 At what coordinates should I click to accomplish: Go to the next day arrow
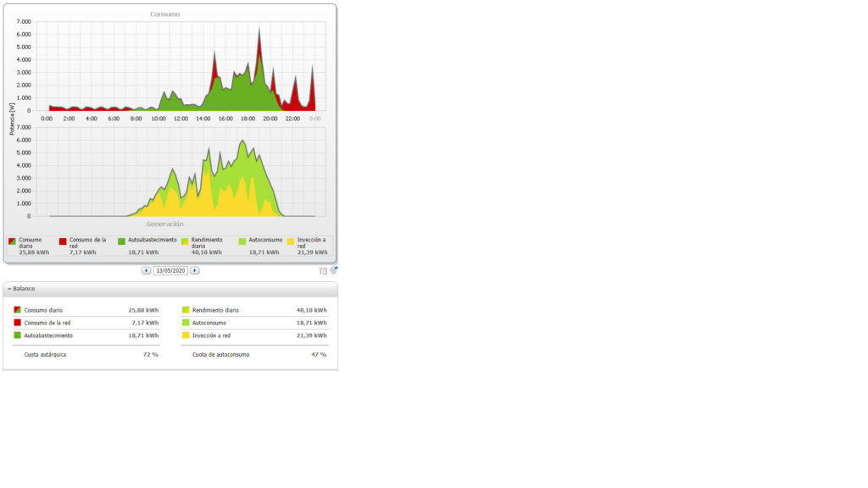click(195, 270)
